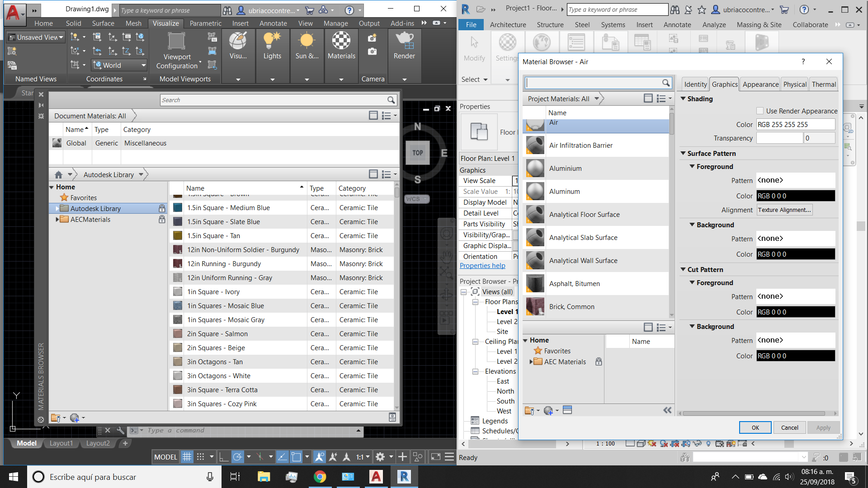The height and width of the screenshot is (488, 868).
Task: Click the Texture Alignment button
Action: click(x=784, y=210)
